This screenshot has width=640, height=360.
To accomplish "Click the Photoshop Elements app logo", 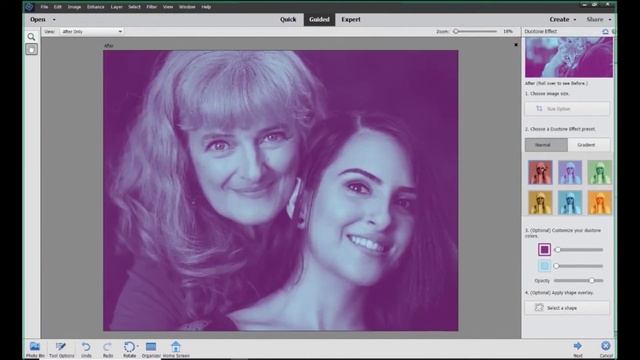I will (x=29, y=7).
